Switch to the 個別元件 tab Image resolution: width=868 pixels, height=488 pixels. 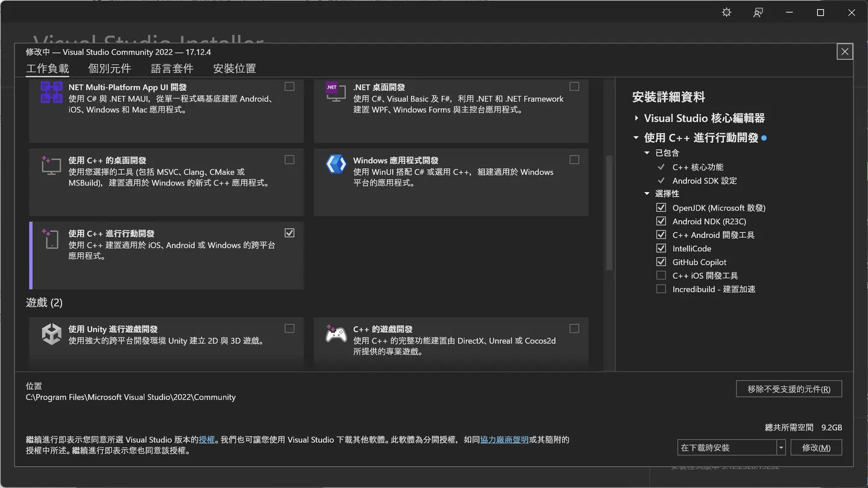pyautogui.click(x=110, y=69)
